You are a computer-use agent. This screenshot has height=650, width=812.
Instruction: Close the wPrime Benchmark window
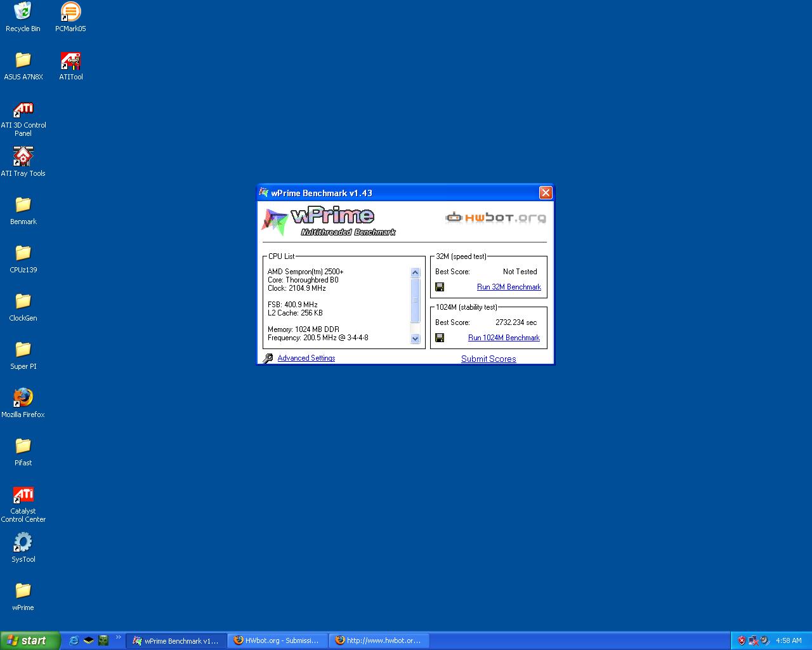point(546,192)
